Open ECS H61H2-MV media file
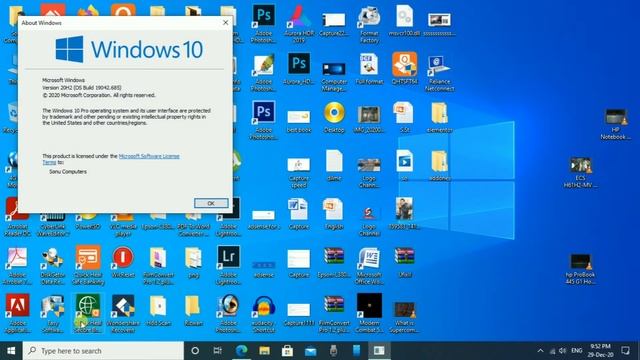 [580, 172]
